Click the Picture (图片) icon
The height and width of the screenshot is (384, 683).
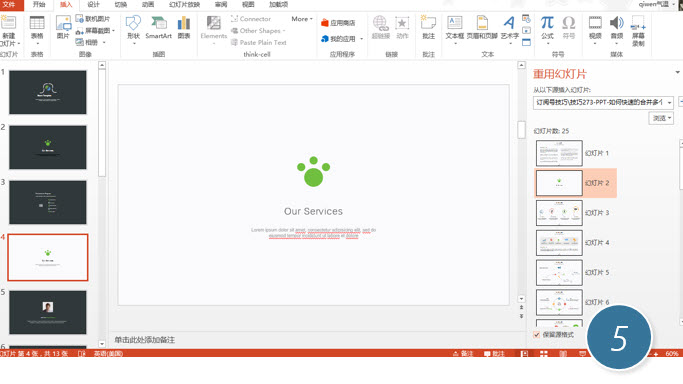[x=64, y=23]
